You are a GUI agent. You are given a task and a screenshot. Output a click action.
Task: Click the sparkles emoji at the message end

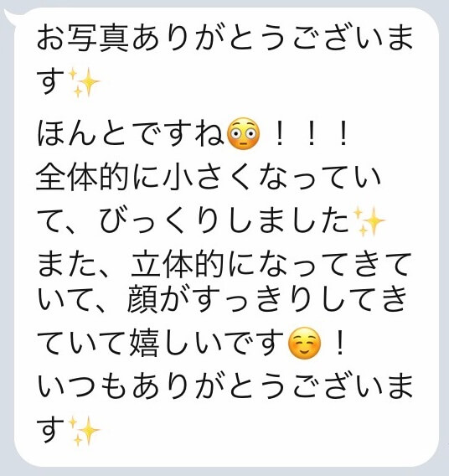tap(84, 431)
